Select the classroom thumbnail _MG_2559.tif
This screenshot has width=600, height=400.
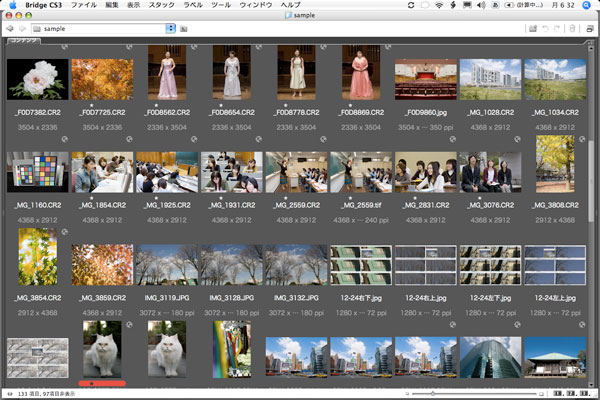tap(361, 172)
